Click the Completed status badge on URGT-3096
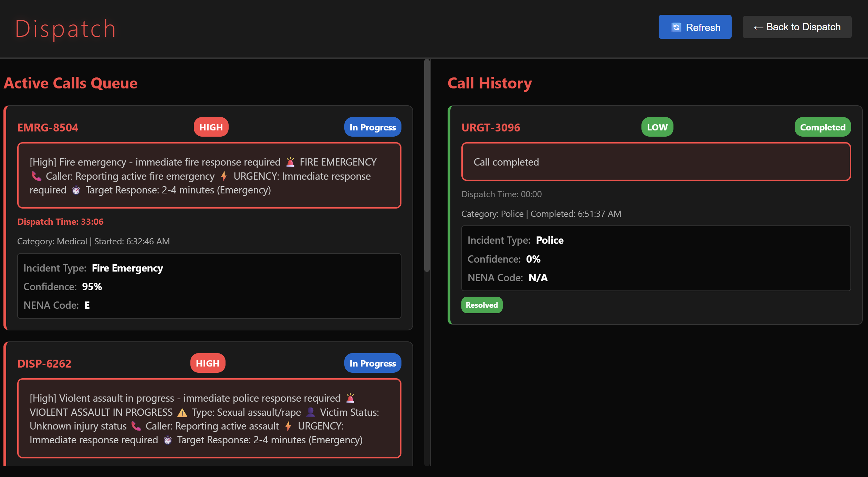Image resolution: width=868 pixels, height=477 pixels. 822,127
